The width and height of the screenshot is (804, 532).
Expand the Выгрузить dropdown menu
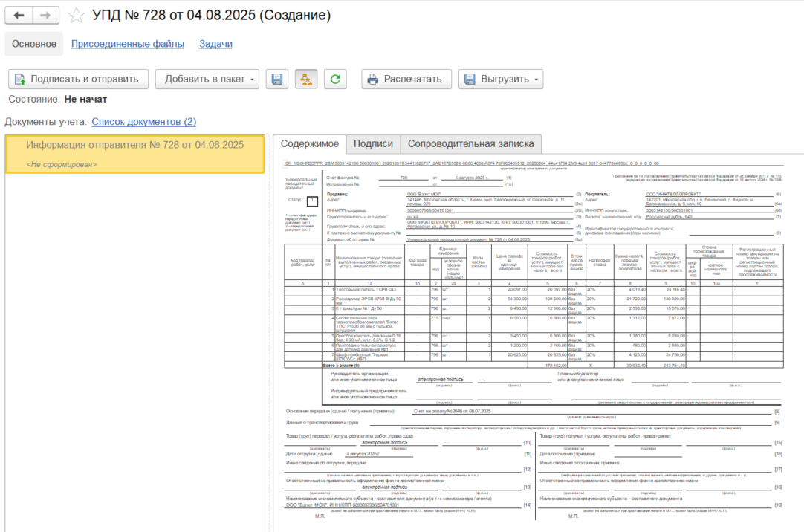coord(501,79)
